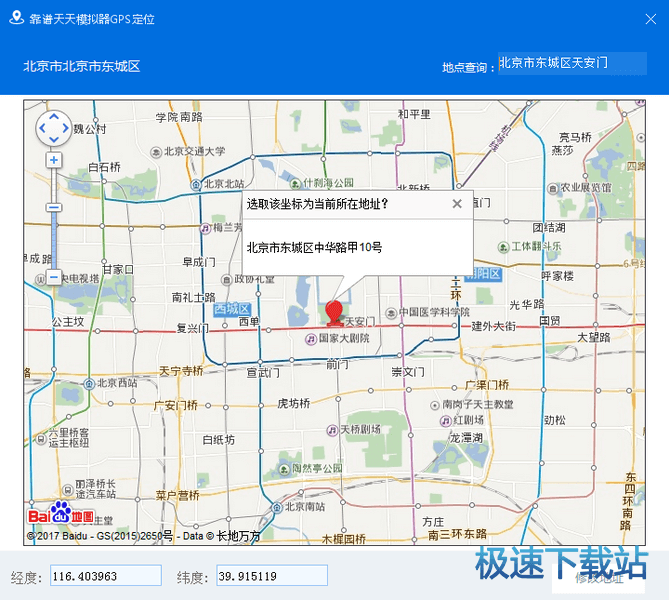Click the 朝阳区 district label
This screenshot has height=600, width=669.
pyautogui.click(x=483, y=273)
